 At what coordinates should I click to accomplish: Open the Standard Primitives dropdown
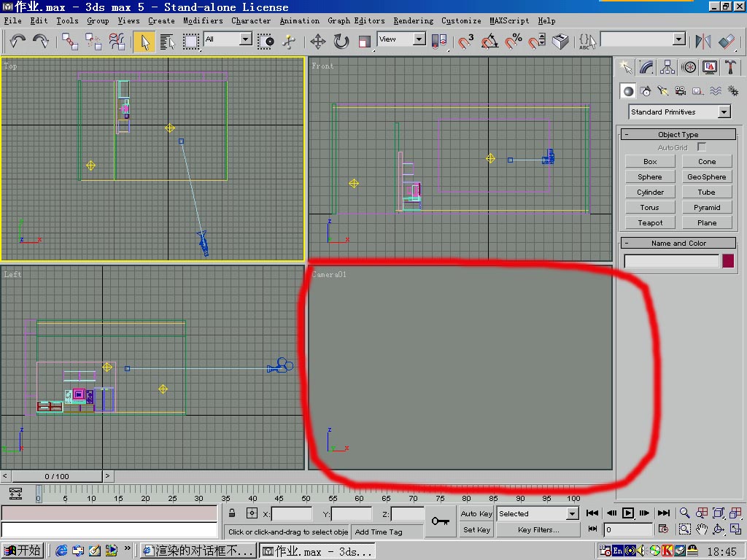click(x=724, y=112)
